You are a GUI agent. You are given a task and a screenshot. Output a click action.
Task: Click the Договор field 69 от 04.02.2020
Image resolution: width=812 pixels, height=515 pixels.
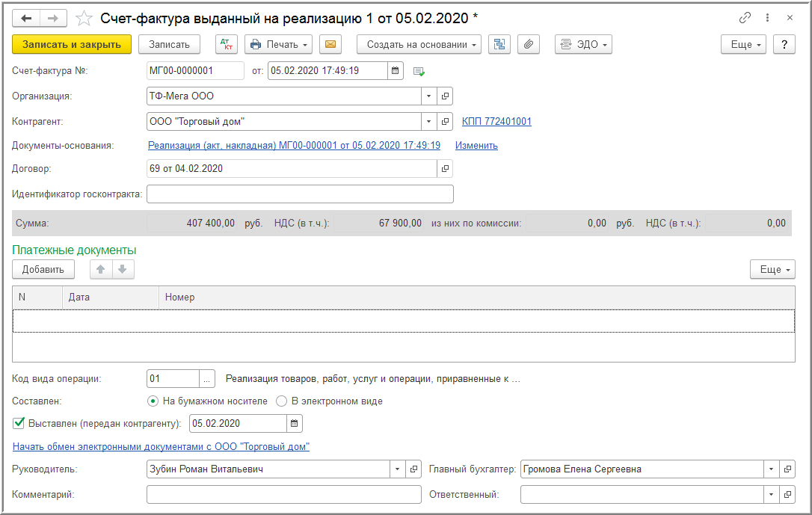tap(292, 169)
